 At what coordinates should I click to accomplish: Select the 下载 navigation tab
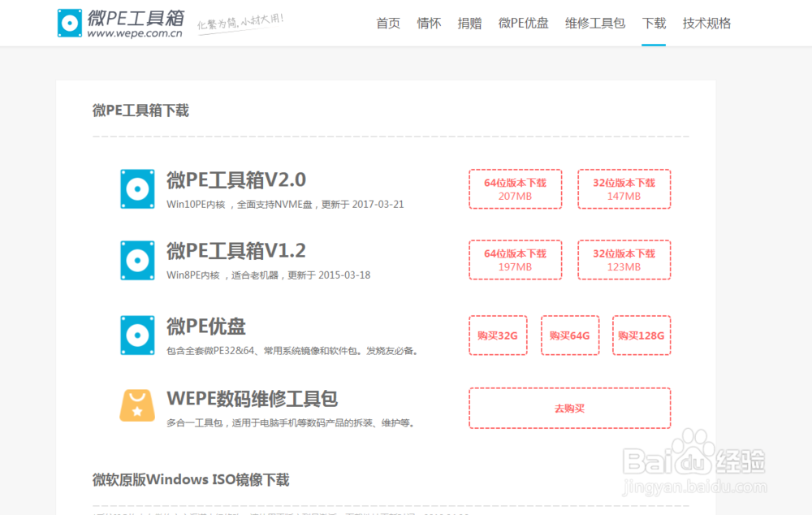click(654, 24)
